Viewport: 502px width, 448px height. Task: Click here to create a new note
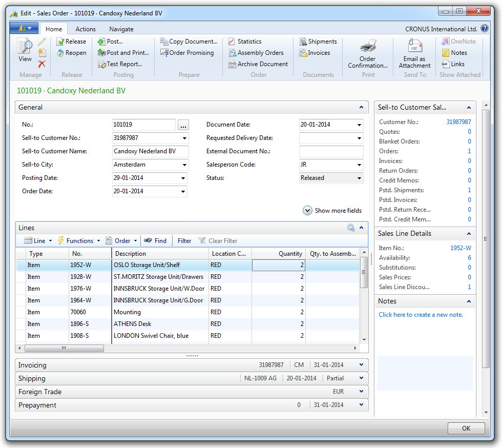[421, 315]
